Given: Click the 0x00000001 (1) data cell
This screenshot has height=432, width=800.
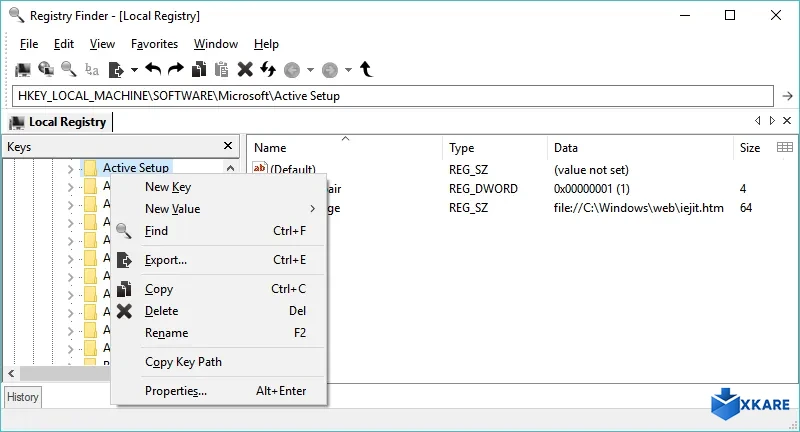Looking at the screenshot, I should pyautogui.click(x=591, y=189).
